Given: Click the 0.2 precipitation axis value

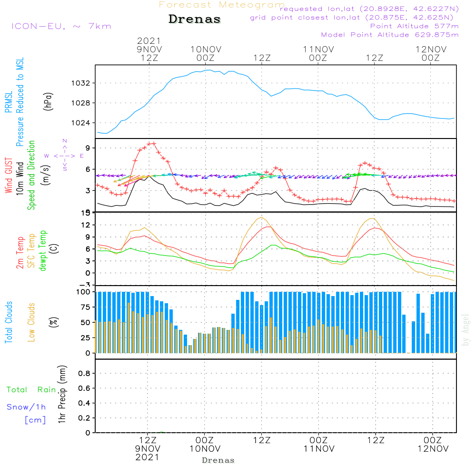Looking at the screenshot, I should pos(84,418).
